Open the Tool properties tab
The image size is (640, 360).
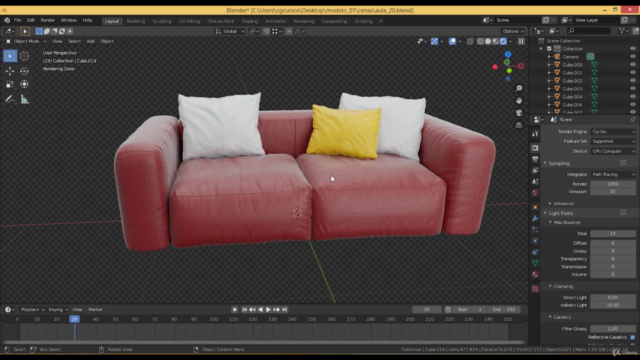(x=535, y=134)
